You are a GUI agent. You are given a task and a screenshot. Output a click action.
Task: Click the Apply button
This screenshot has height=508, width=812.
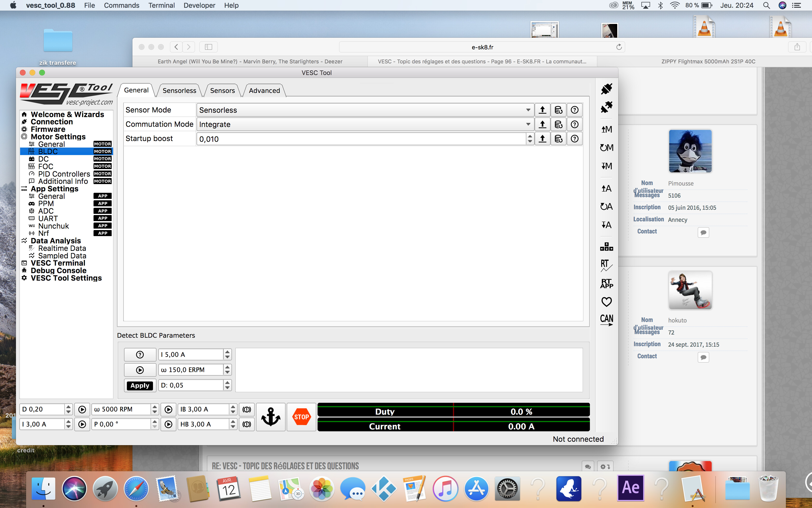tap(140, 385)
